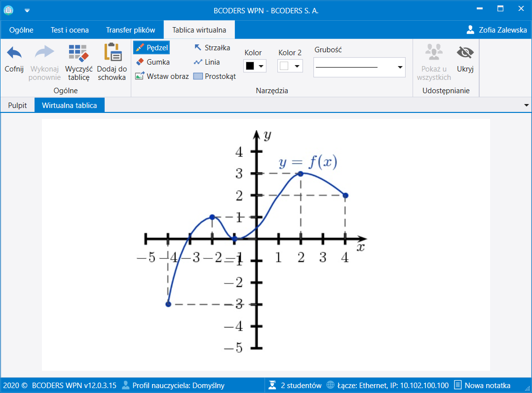Select the Prostokąt rectangle tool
Image resolution: width=532 pixels, height=393 pixels.
click(214, 76)
